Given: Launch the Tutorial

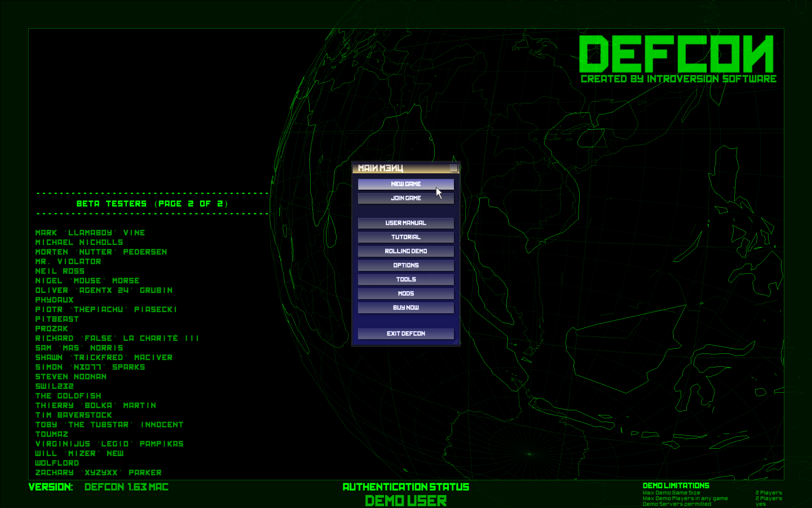Looking at the screenshot, I should click(405, 237).
